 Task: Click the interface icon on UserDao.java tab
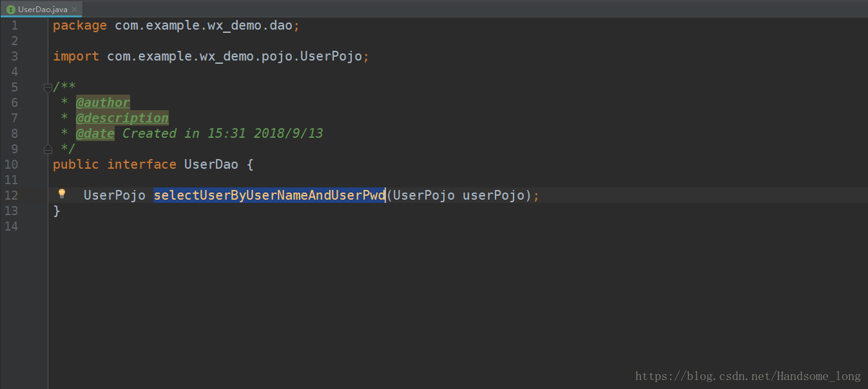[x=10, y=10]
